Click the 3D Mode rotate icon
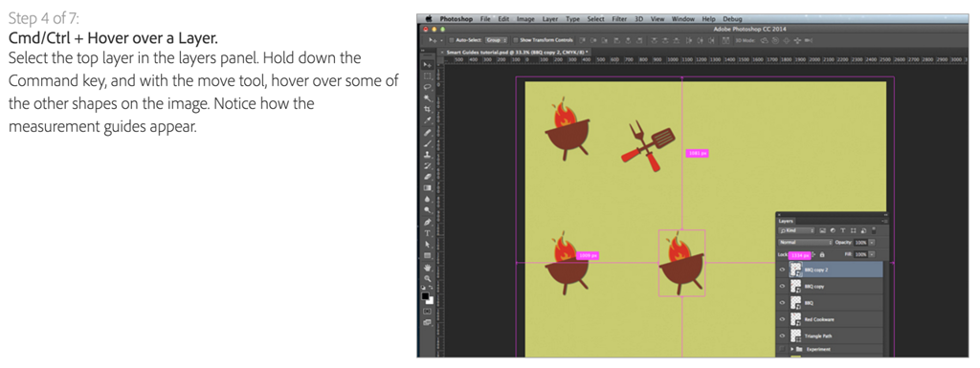This screenshot has height=368, width=980. [764, 40]
